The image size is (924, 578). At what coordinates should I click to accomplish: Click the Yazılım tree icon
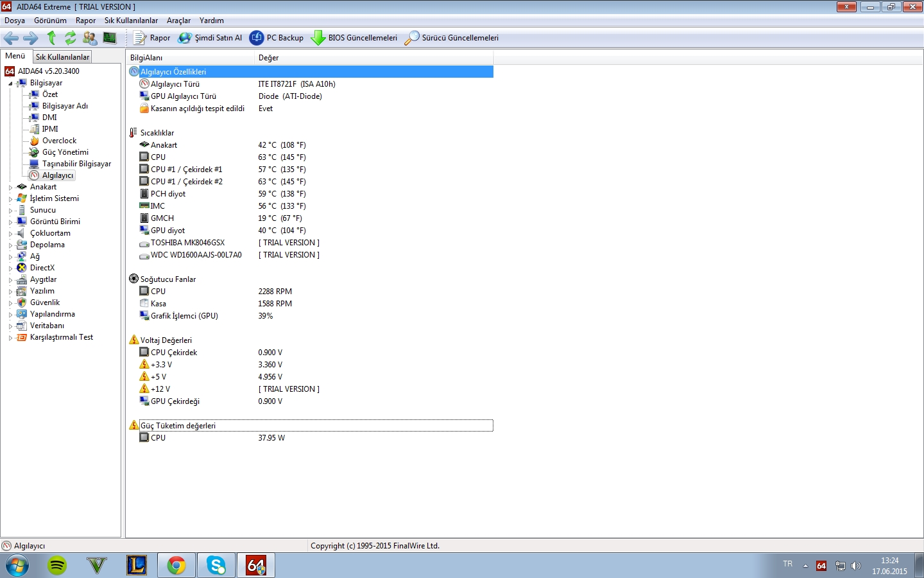pos(22,291)
